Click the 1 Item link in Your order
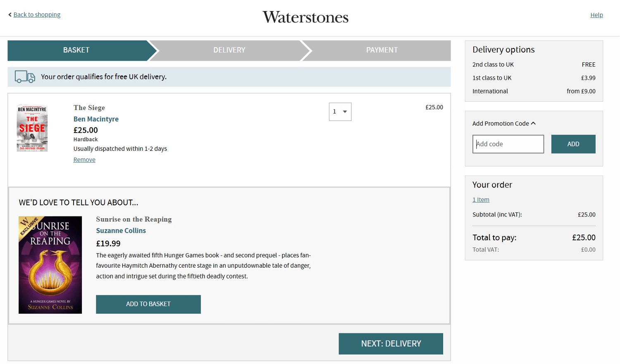The width and height of the screenshot is (620, 364). 481,200
